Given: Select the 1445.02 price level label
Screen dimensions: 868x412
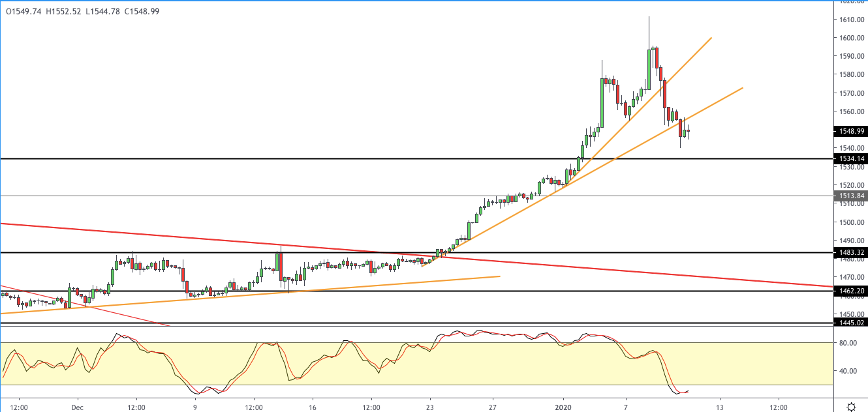Looking at the screenshot, I should point(851,323).
